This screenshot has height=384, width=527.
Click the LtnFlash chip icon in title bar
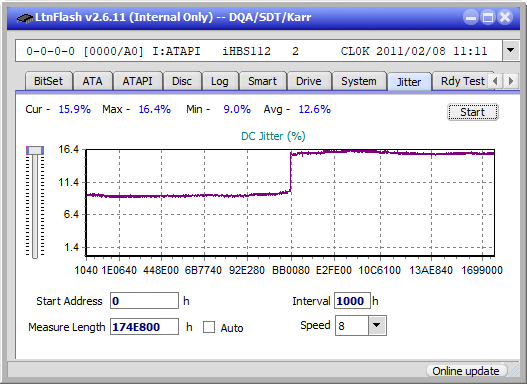click(x=24, y=17)
